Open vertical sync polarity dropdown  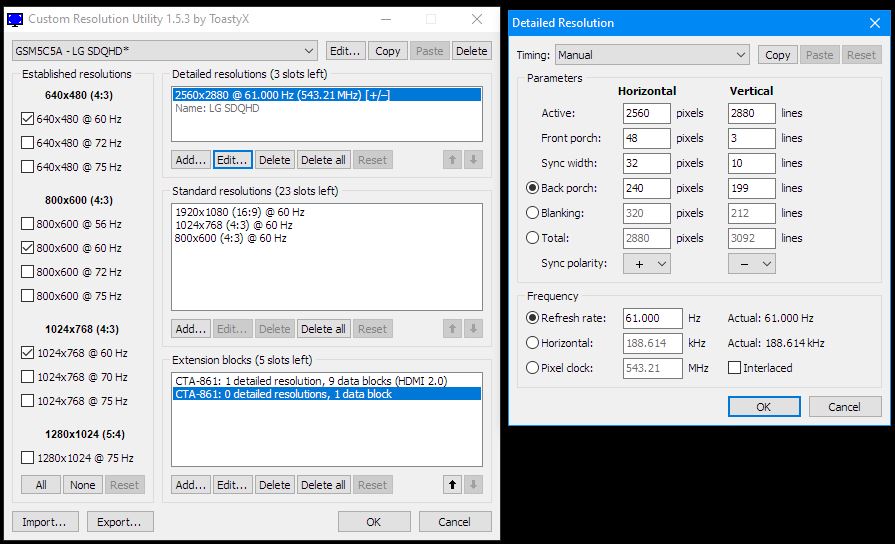[752, 264]
